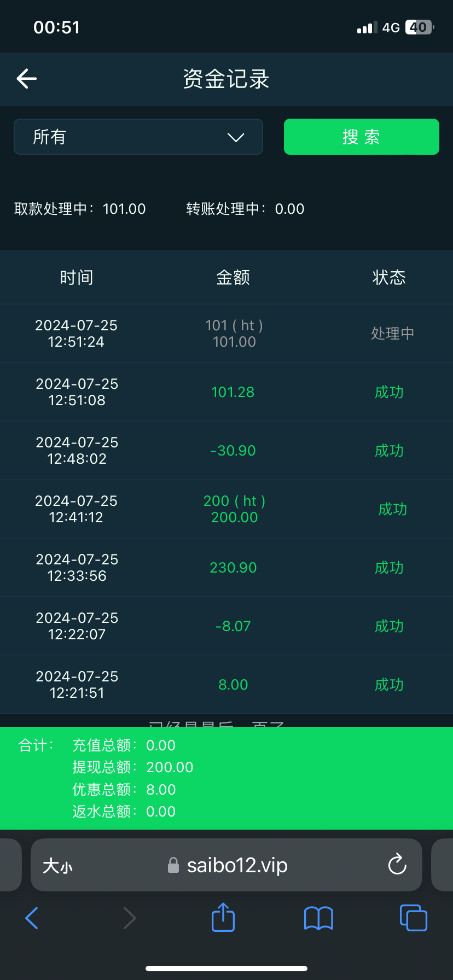Tap the -30.90 transaction amount
This screenshot has width=453, height=980.
click(233, 451)
